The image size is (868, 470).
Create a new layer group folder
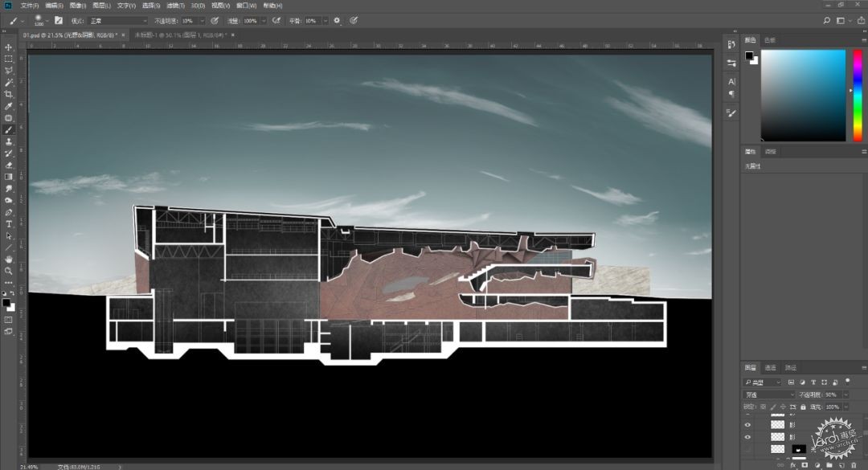pyautogui.click(x=829, y=465)
